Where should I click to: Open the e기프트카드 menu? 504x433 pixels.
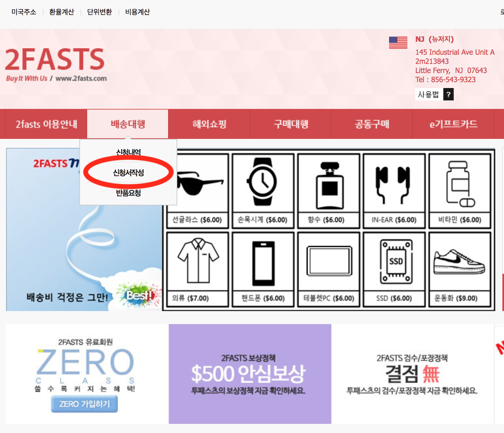(x=453, y=124)
